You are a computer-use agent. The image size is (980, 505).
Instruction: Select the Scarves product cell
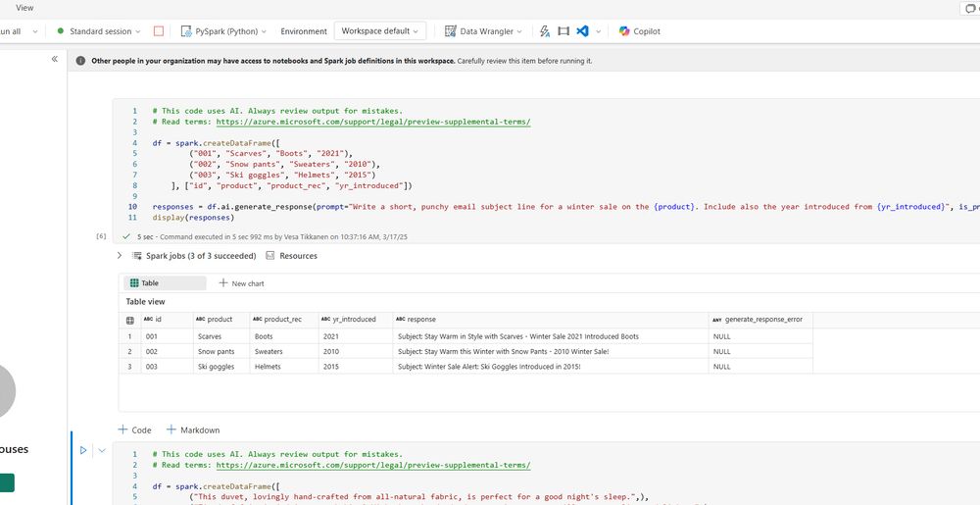tap(221, 336)
